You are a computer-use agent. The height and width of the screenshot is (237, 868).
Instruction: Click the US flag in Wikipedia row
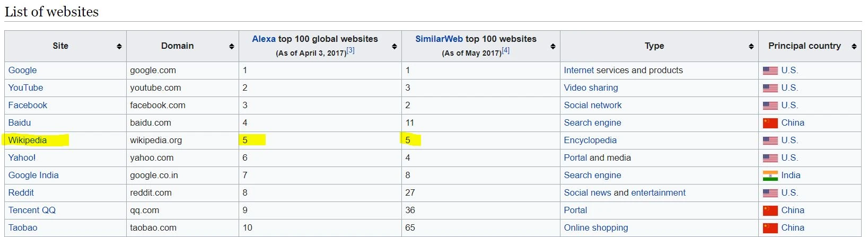pos(770,141)
